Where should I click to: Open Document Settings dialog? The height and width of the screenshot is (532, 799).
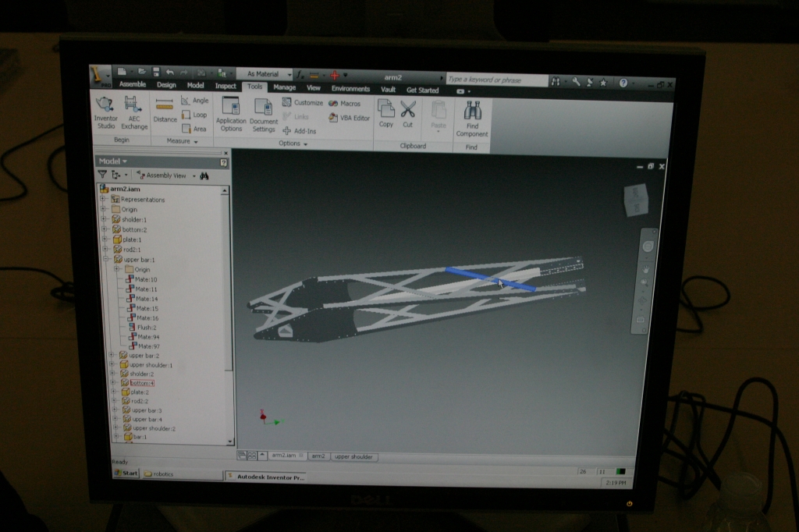click(x=264, y=115)
